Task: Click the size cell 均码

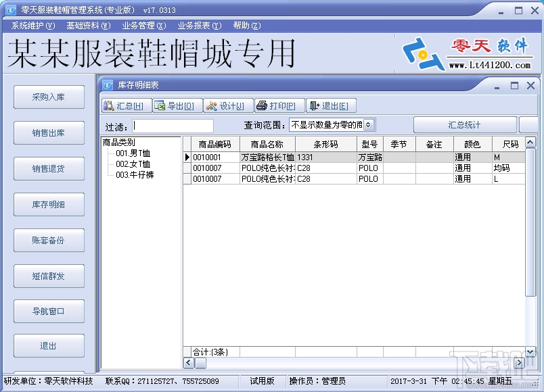Action: pyautogui.click(x=509, y=168)
